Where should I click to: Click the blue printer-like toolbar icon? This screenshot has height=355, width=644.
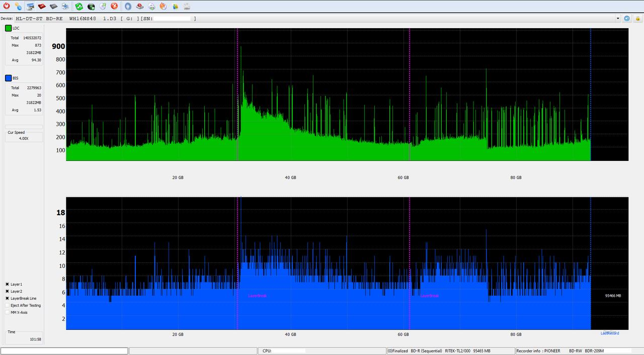pyautogui.click(x=65, y=6)
